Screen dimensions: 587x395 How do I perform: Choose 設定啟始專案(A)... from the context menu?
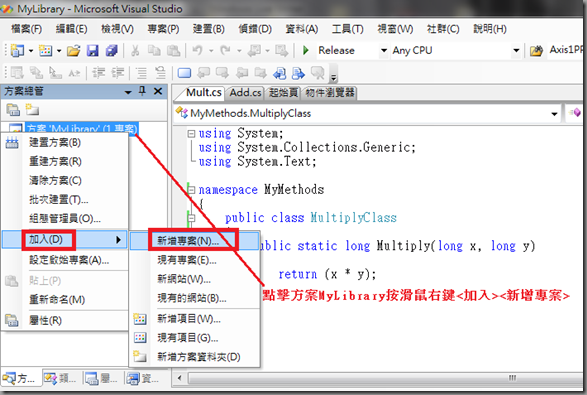coord(65,260)
